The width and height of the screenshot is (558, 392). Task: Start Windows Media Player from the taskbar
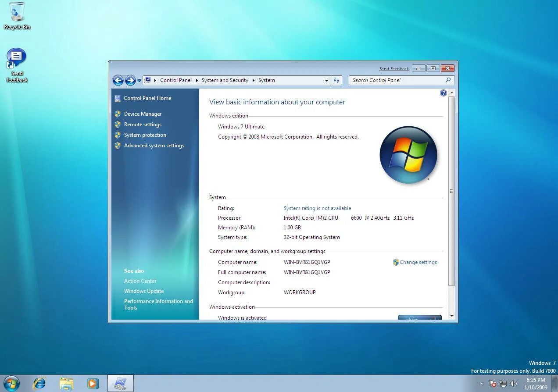tap(93, 383)
